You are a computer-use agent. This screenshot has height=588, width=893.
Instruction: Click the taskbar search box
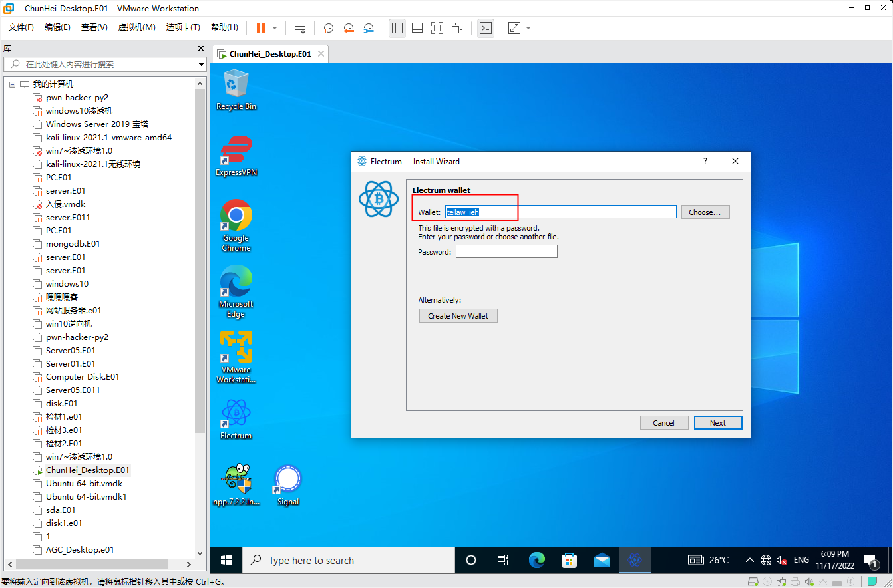[x=348, y=560]
